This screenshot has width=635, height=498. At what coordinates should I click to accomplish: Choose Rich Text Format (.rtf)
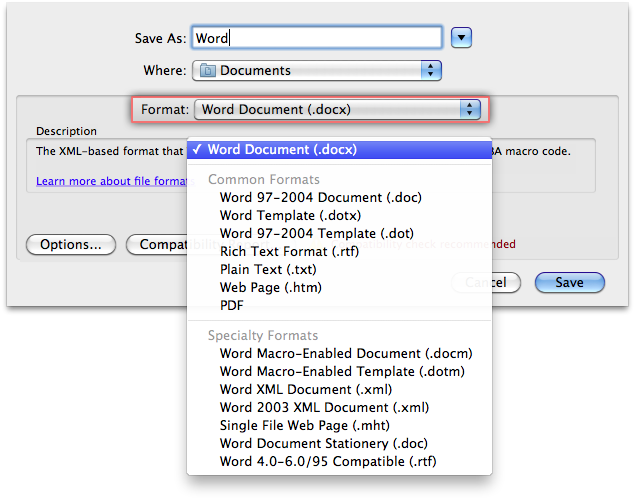339,251
